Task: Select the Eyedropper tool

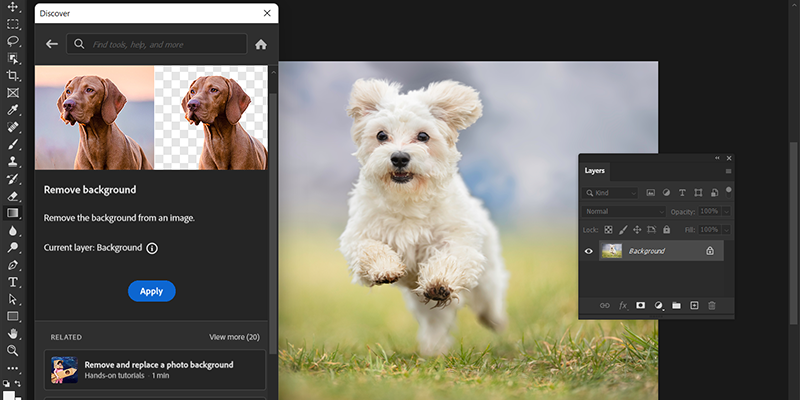Action: coord(13,110)
